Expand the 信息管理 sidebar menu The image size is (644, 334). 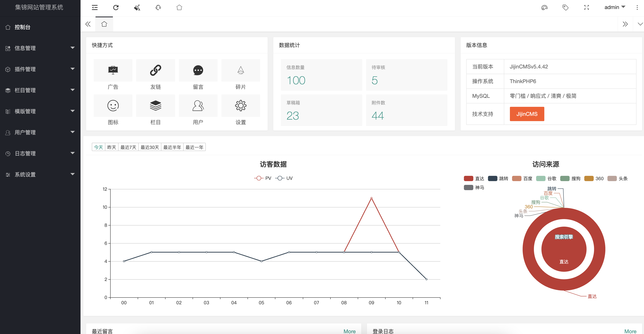(40, 48)
